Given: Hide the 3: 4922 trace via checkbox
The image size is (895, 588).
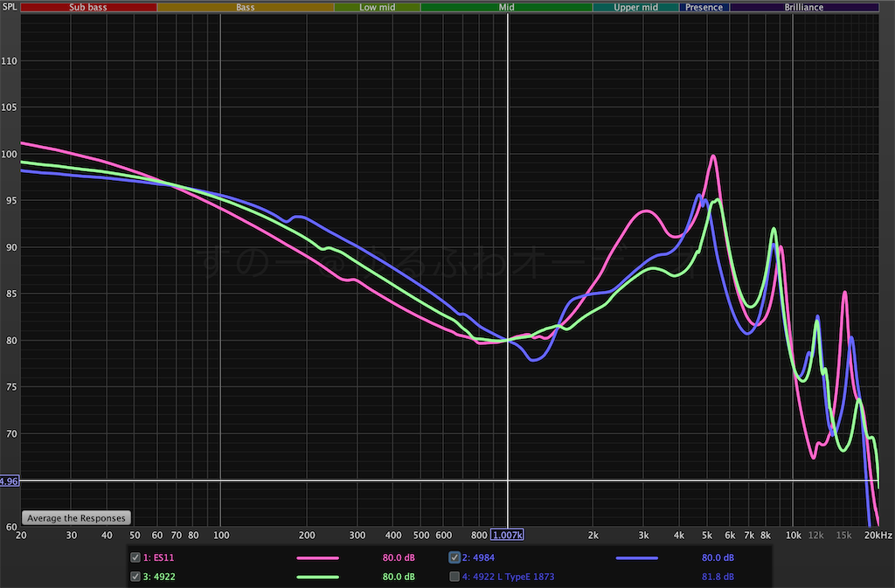Looking at the screenshot, I should coord(135,577).
